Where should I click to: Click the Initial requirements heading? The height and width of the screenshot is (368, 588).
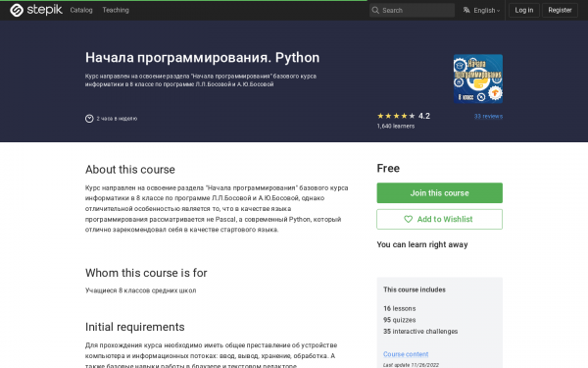135,327
